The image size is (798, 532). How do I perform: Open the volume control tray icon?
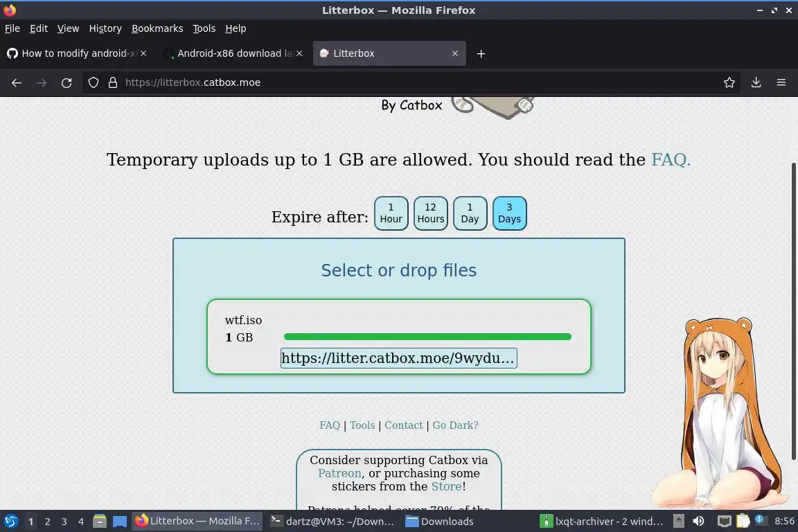click(x=699, y=522)
